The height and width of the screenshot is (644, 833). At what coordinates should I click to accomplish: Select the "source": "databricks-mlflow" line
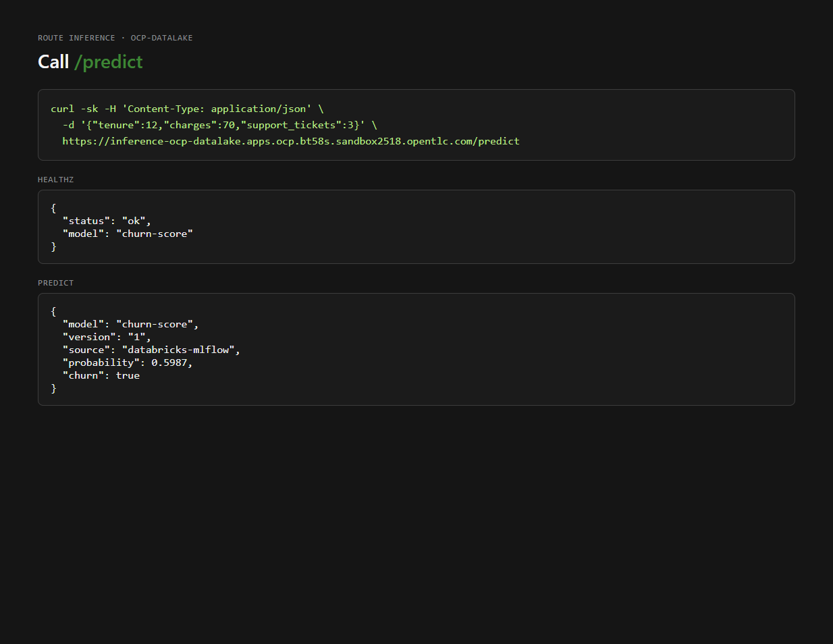point(151,350)
